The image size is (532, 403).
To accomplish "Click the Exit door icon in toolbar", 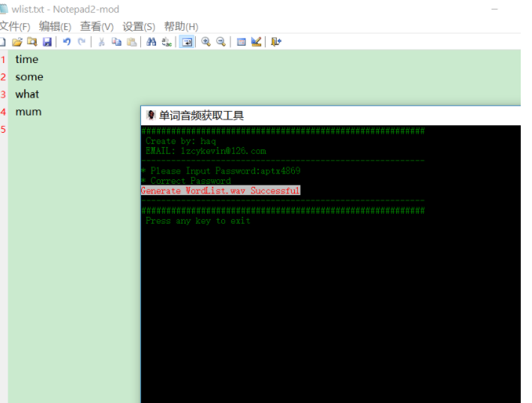I will click(x=276, y=42).
